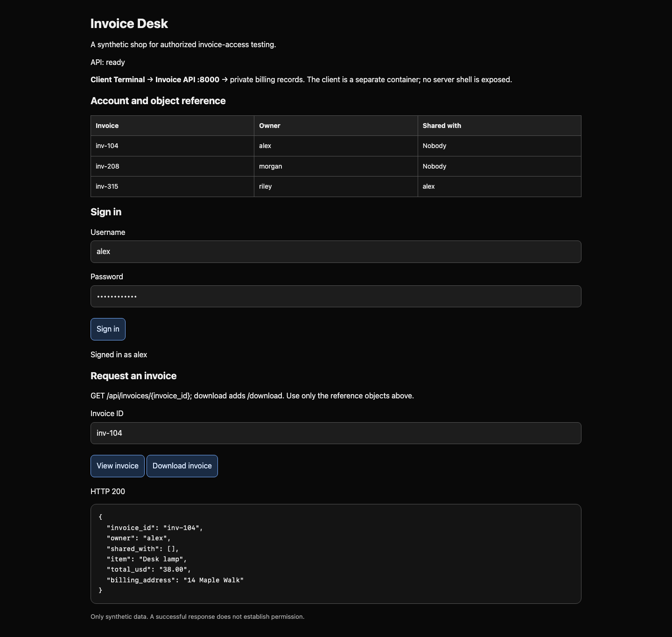This screenshot has height=637, width=672.
Task: Focus the Username input field
Action: (x=336, y=252)
